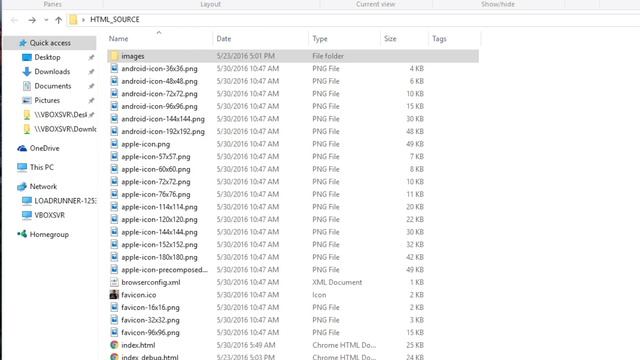
Task: Select favicon-32x32.png
Action: (x=150, y=320)
